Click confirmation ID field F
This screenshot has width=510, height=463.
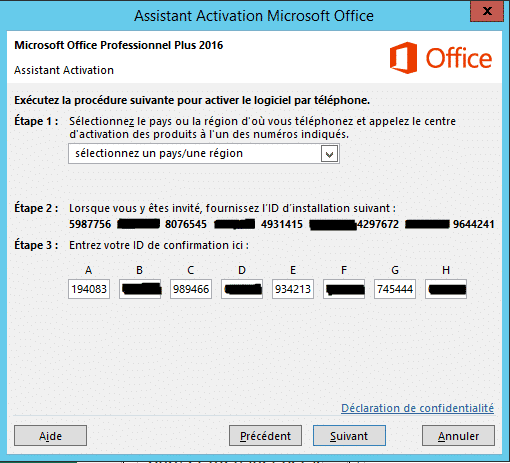344,289
